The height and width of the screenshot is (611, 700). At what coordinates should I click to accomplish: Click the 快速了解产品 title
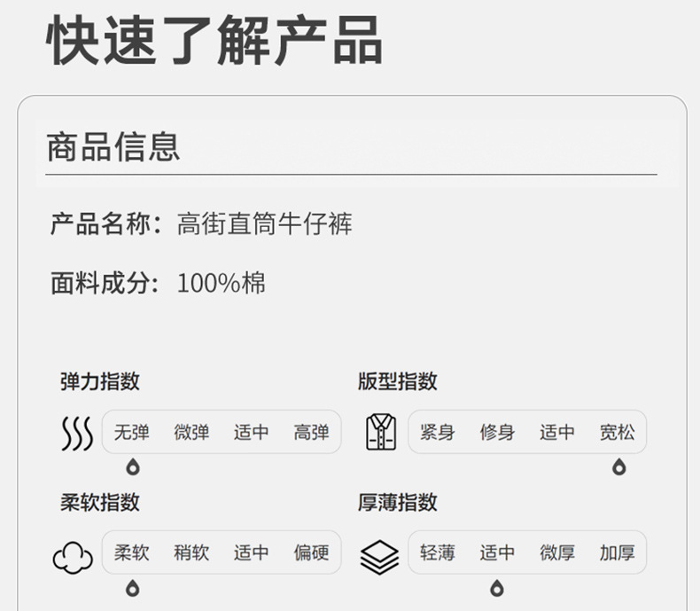pyautogui.click(x=214, y=40)
